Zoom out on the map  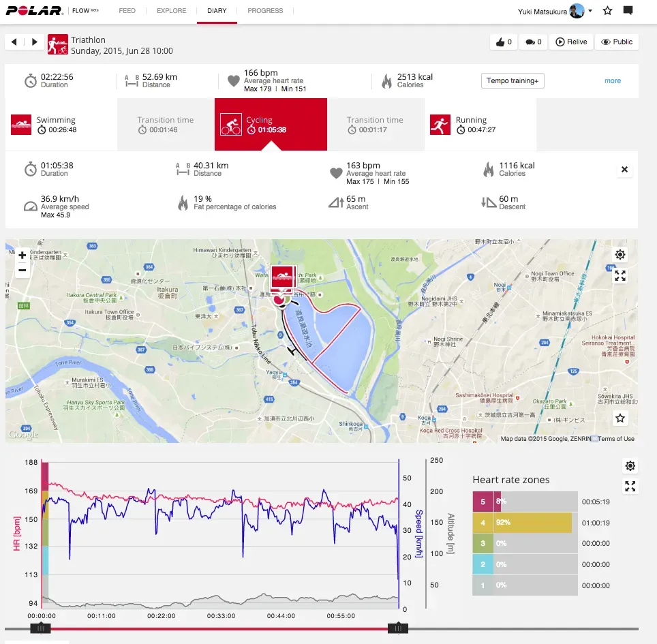click(x=22, y=271)
